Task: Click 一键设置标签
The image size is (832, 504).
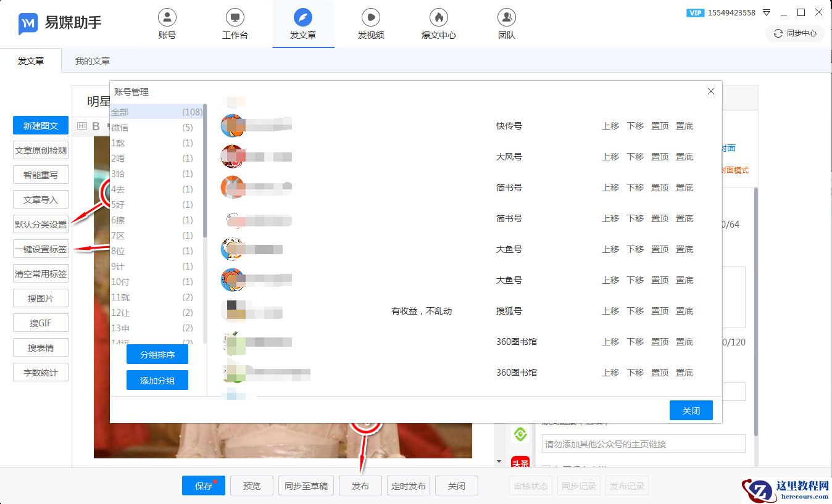Action: pyautogui.click(x=41, y=249)
